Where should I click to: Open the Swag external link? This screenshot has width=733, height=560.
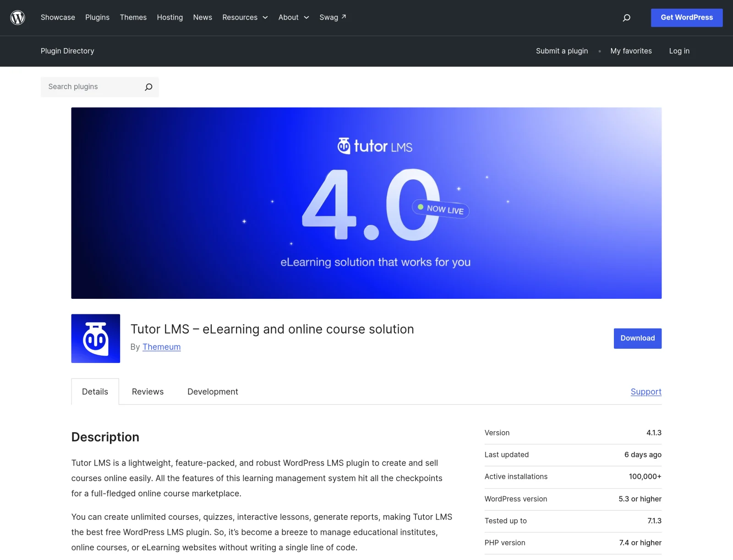click(333, 17)
